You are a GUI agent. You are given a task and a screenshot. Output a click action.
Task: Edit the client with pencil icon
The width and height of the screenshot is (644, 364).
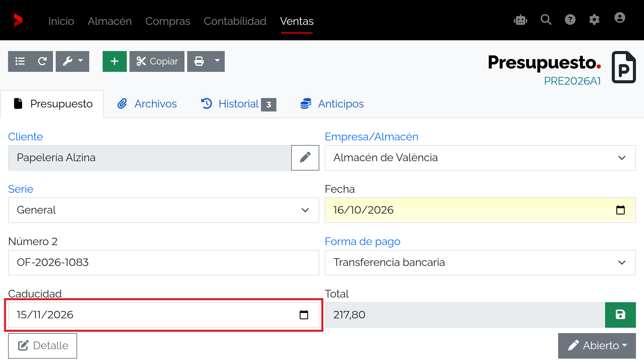(305, 158)
